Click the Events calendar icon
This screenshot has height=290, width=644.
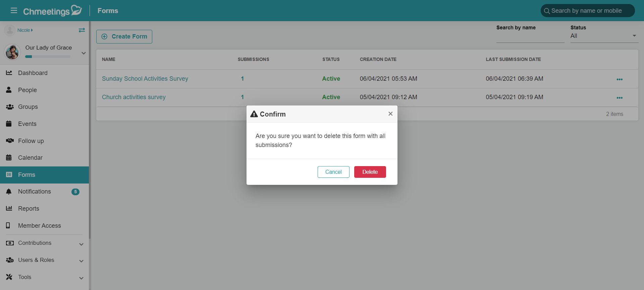pyautogui.click(x=9, y=124)
